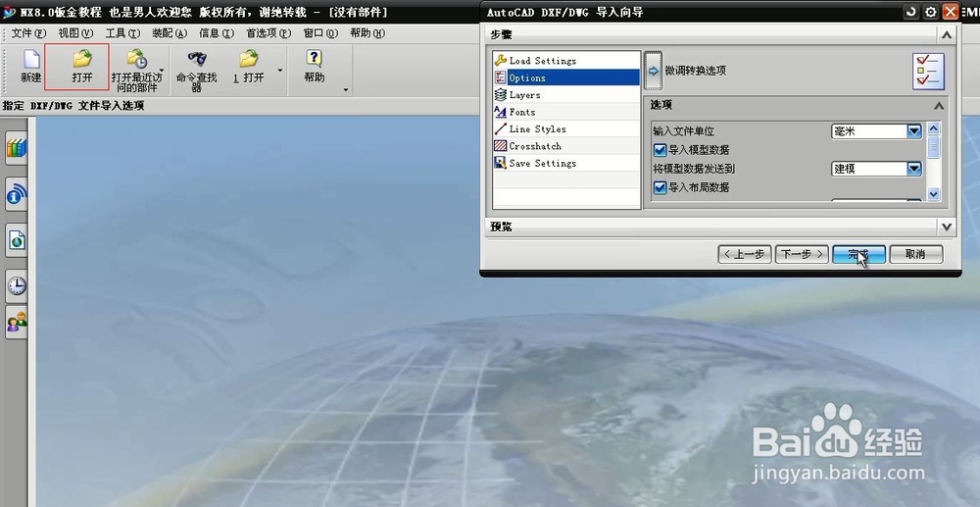
Task: Open the library books sidebar icon
Action: point(17,148)
